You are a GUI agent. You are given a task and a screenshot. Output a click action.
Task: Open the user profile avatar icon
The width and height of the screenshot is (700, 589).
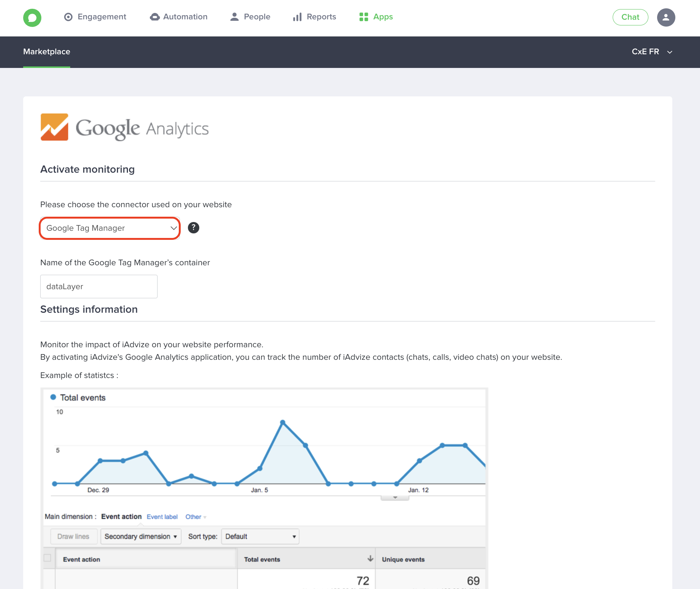(x=666, y=17)
